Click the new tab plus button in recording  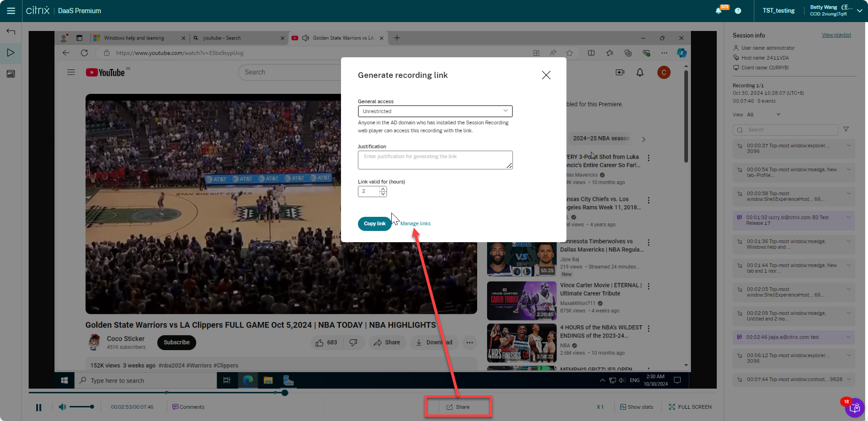click(x=397, y=38)
